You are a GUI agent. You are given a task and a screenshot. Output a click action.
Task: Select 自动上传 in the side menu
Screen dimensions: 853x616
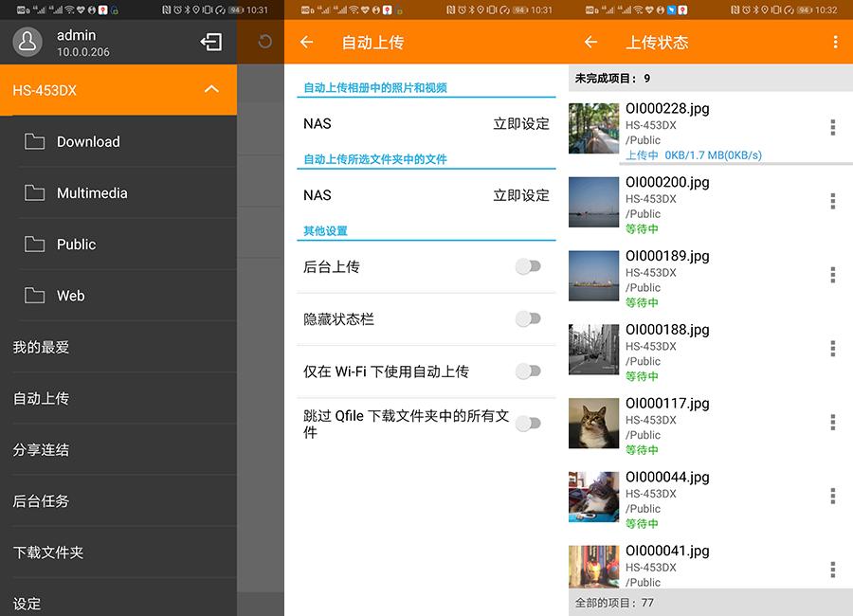[x=42, y=398]
